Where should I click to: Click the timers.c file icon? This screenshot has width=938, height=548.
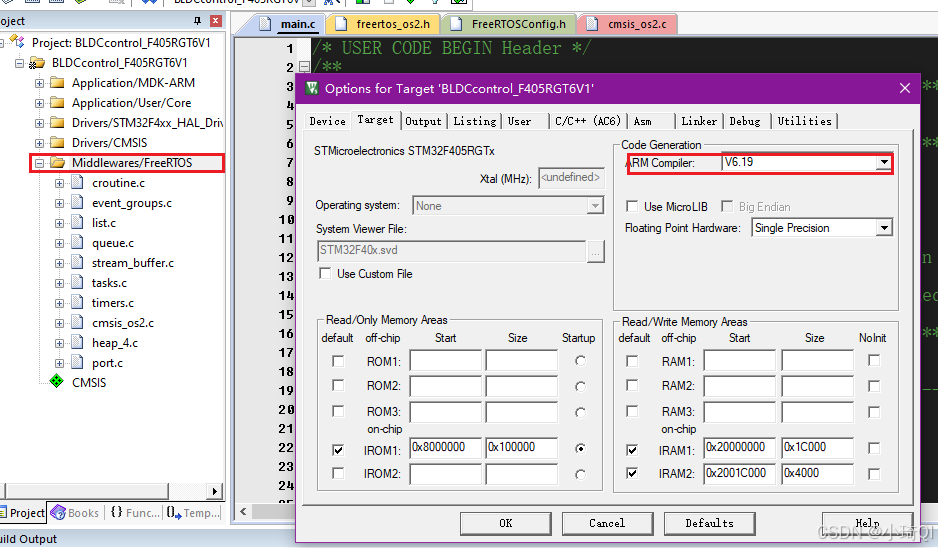tap(77, 303)
